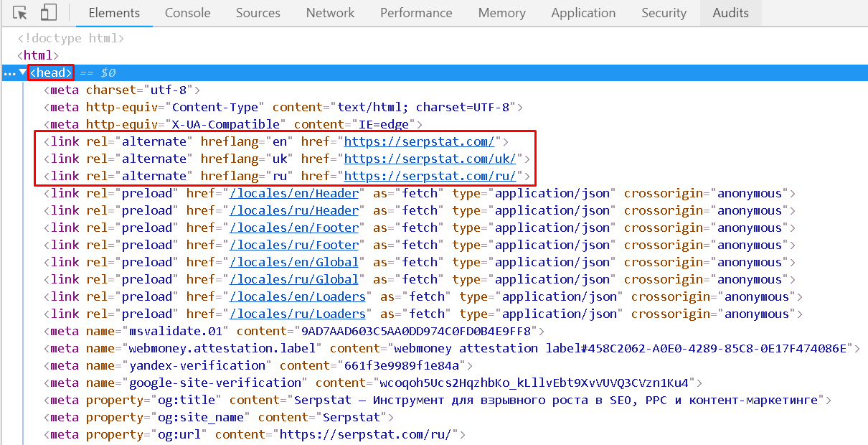
Task: Follow the /locales/ru/Footer link
Action: point(294,245)
